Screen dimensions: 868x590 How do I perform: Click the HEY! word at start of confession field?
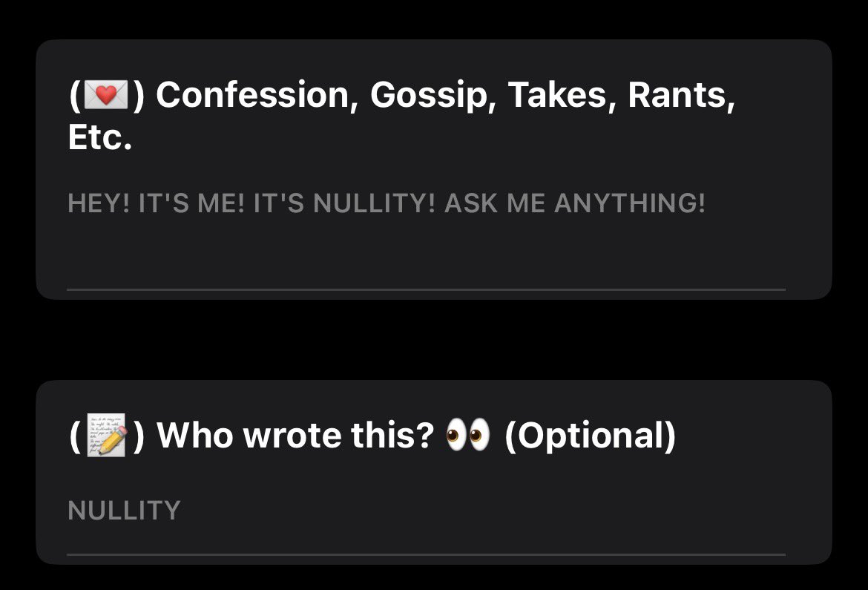coord(99,203)
